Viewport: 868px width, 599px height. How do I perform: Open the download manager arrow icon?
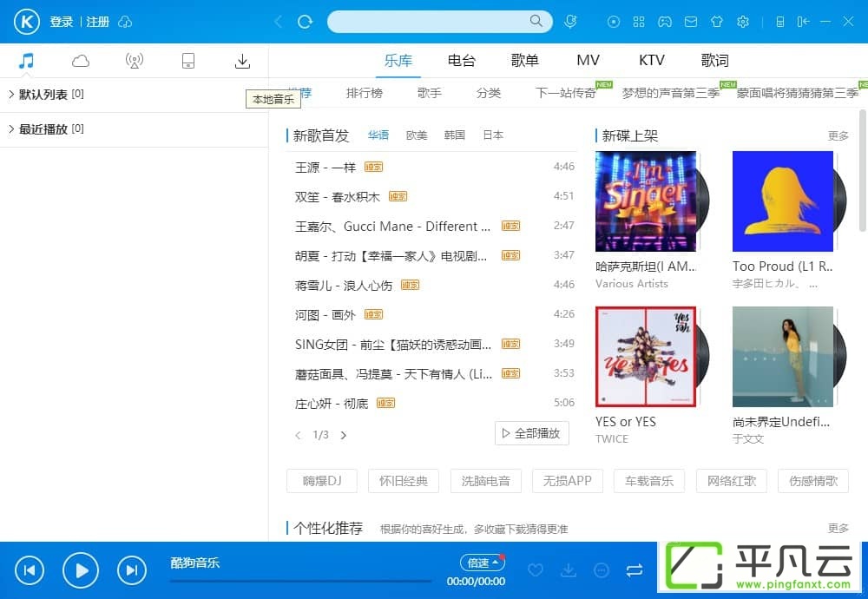(x=242, y=61)
